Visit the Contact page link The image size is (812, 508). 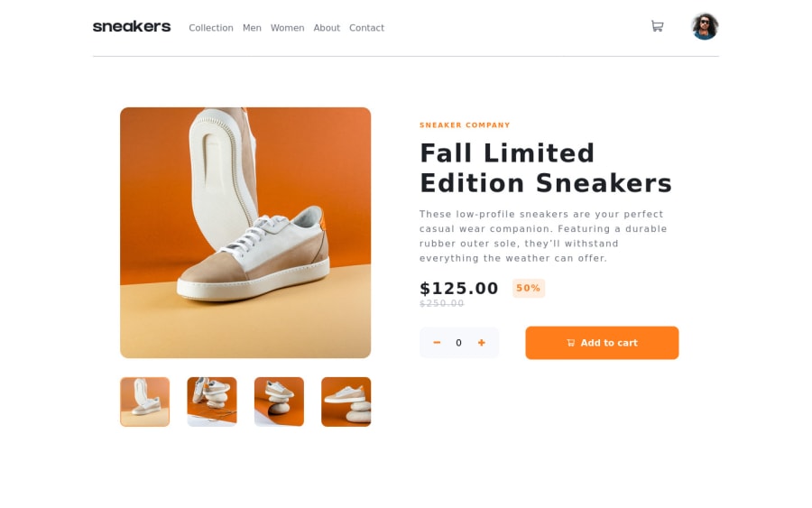(366, 28)
